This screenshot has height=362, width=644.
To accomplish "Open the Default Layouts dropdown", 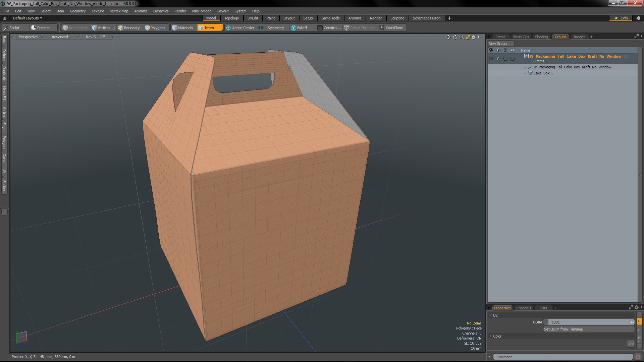I will [28, 18].
